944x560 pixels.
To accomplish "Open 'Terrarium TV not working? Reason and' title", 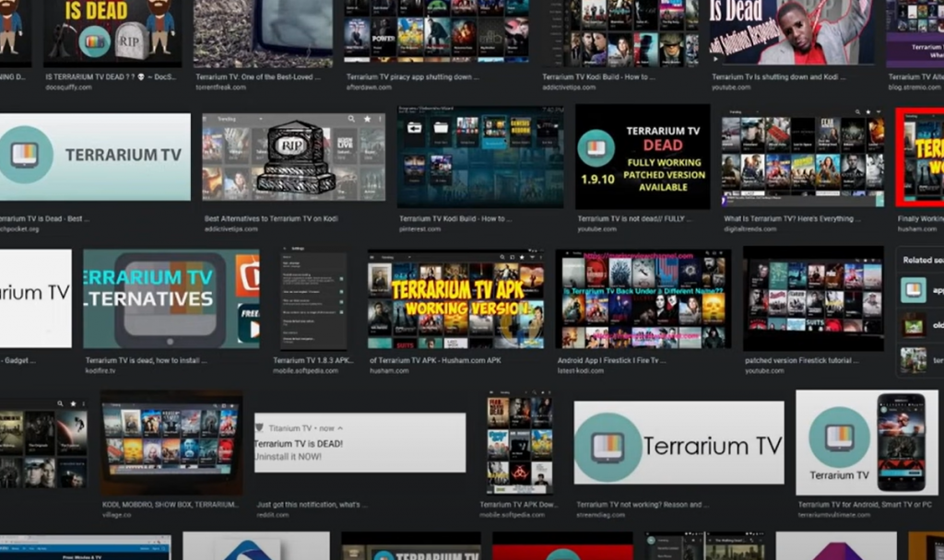I will pyautogui.click(x=643, y=505).
